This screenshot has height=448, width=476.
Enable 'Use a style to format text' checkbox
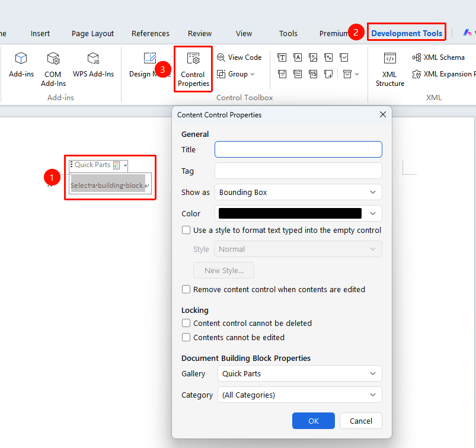[186, 230]
